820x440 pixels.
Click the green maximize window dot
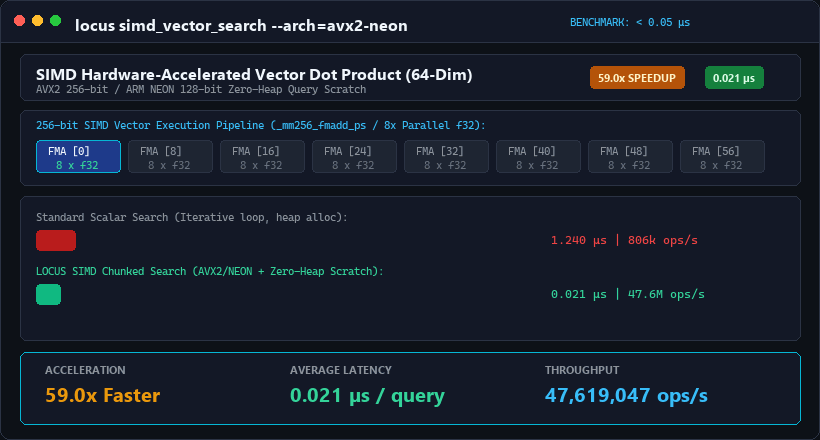tap(55, 21)
